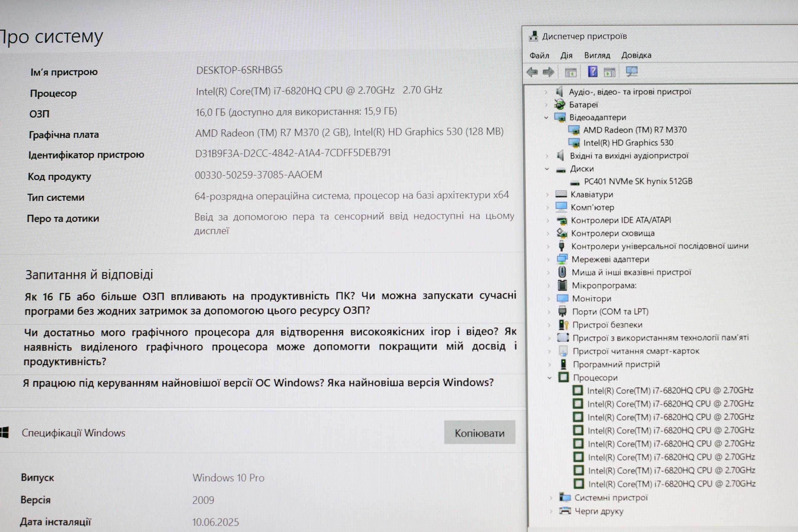The height and width of the screenshot is (532, 798).
Task: Open the Файл menu
Action: tap(539, 55)
